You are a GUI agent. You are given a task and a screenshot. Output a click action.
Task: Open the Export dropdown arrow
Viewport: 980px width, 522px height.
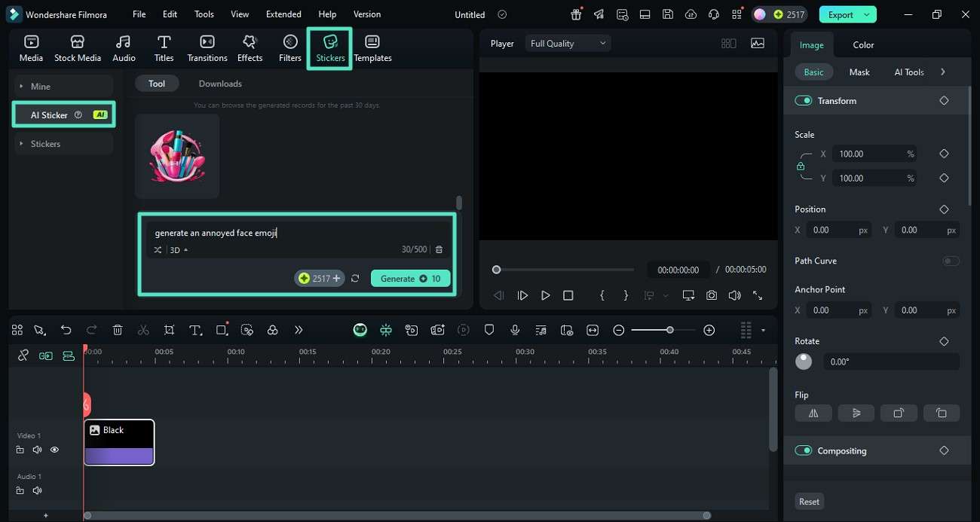[x=868, y=14]
